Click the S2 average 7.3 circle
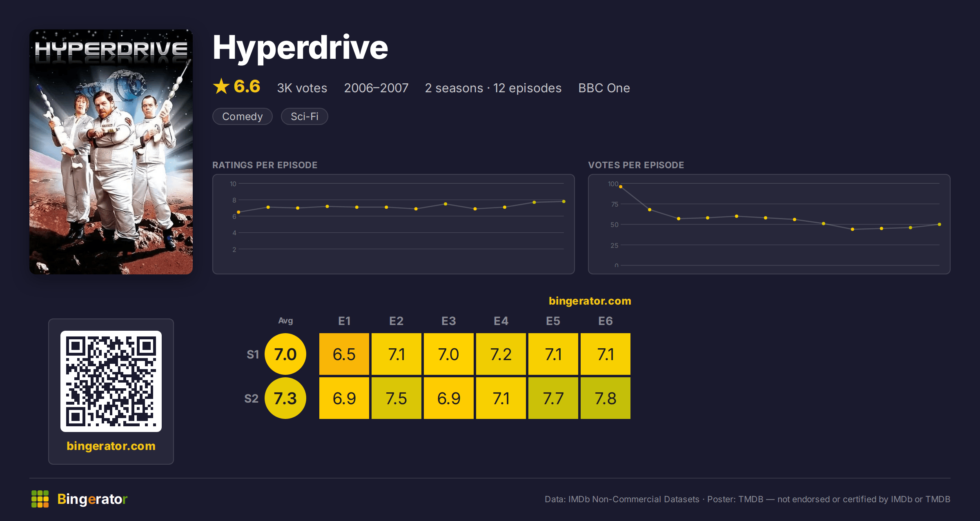This screenshot has width=980, height=521. [285, 398]
